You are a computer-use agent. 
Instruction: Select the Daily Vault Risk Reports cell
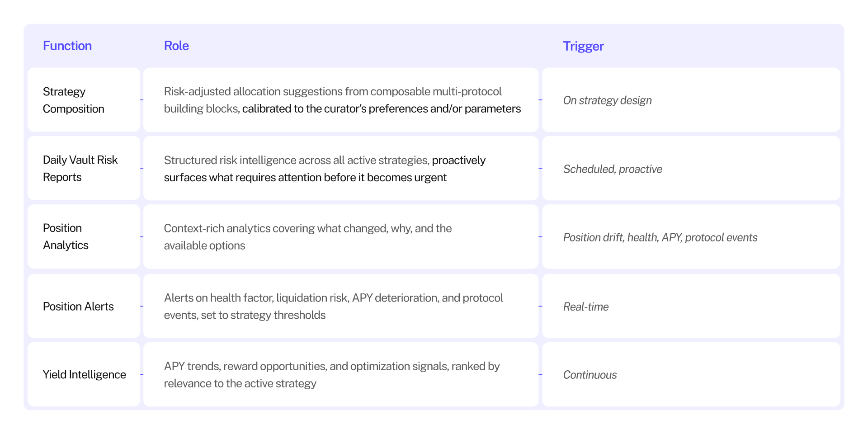(x=84, y=168)
